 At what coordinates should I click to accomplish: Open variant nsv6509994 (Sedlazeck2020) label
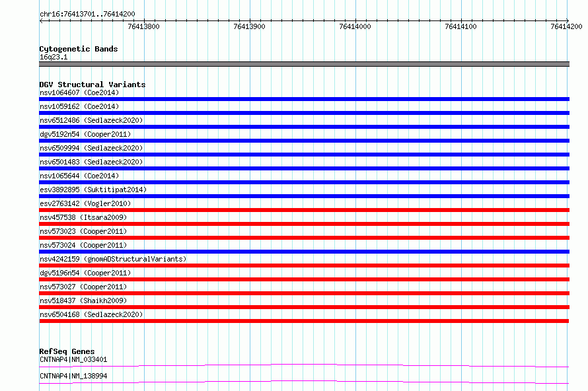[x=91, y=148]
